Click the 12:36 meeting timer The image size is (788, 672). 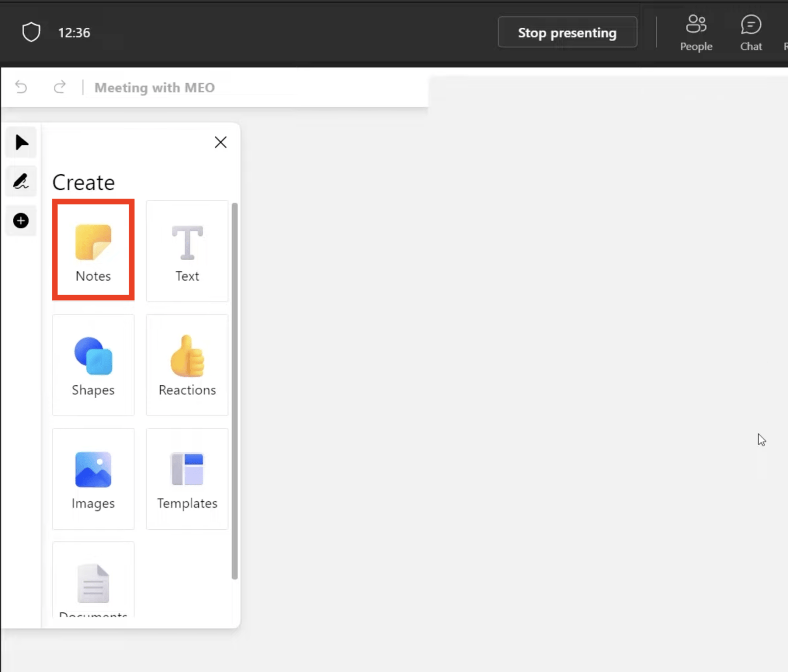point(74,32)
